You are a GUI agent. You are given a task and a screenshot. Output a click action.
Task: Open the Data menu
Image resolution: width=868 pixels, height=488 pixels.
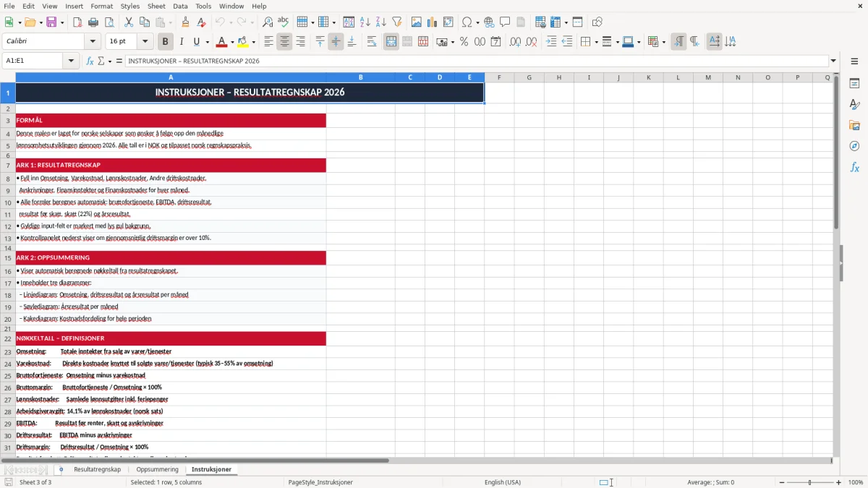pyautogui.click(x=180, y=6)
